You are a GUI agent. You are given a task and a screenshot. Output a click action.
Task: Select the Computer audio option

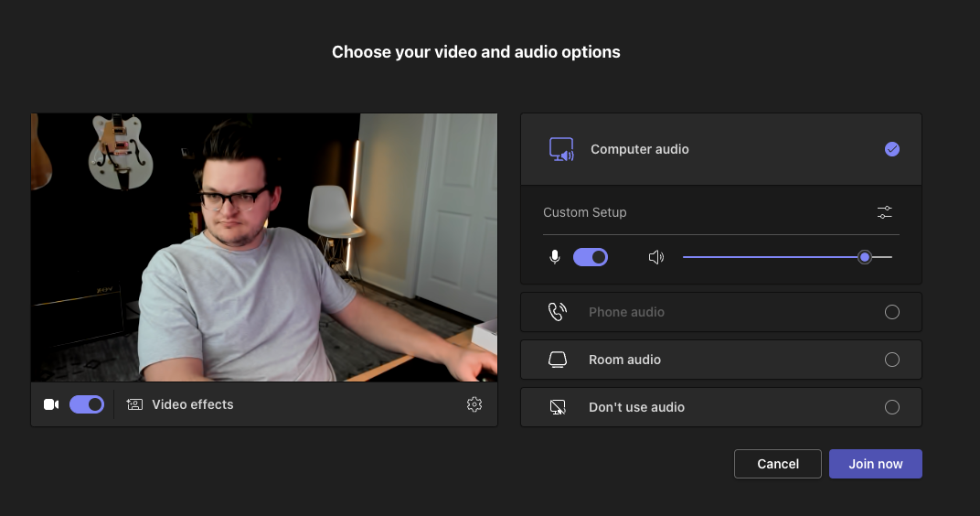tap(721, 149)
